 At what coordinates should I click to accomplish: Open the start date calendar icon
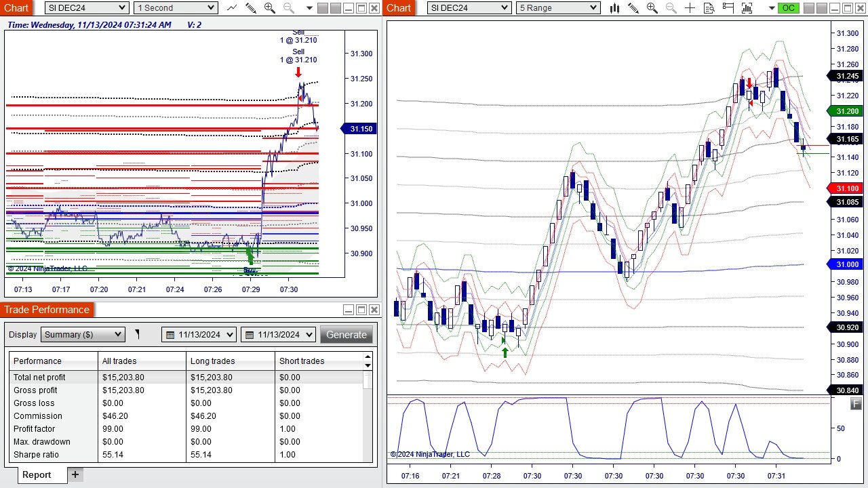(x=170, y=335)
